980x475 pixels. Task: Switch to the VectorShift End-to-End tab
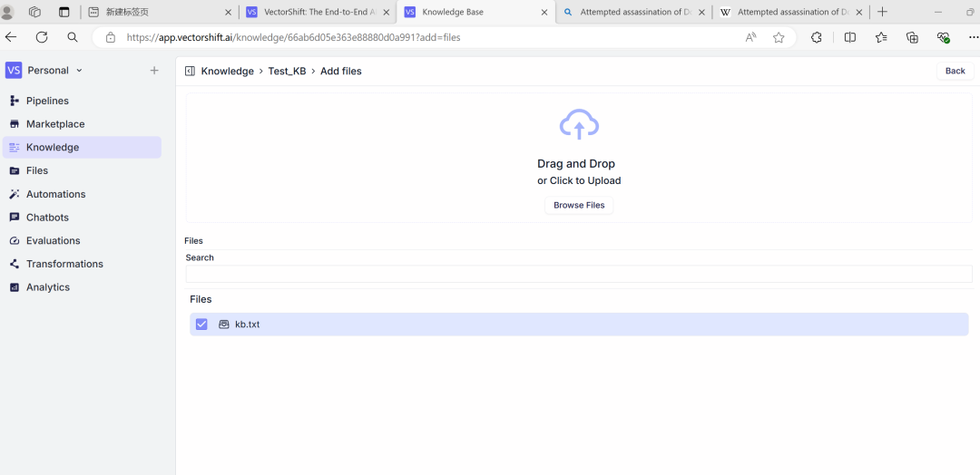(318, 12)
